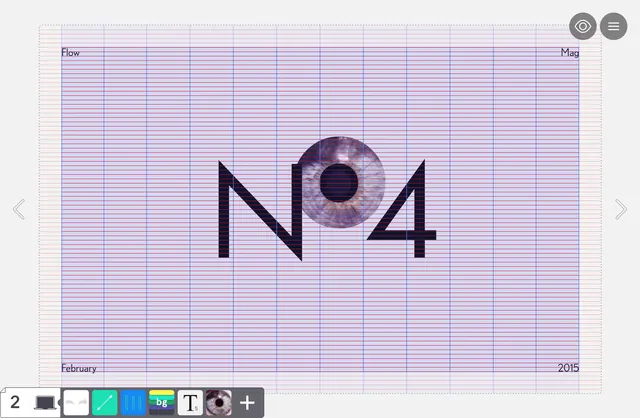640x418 pixels.
Task: Select the '2015' text on the canvas
Action: 568,368
